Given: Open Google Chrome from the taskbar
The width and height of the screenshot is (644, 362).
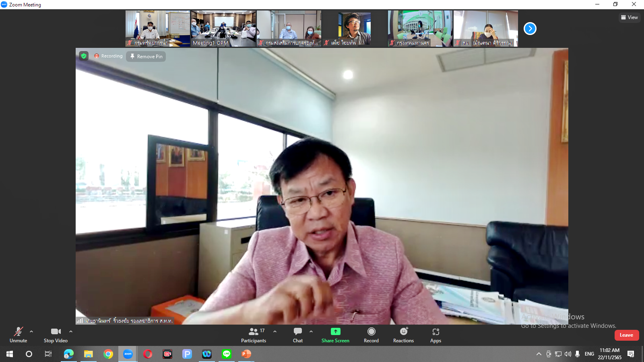Looking at the screenshot, I should [x=108, y=354].
